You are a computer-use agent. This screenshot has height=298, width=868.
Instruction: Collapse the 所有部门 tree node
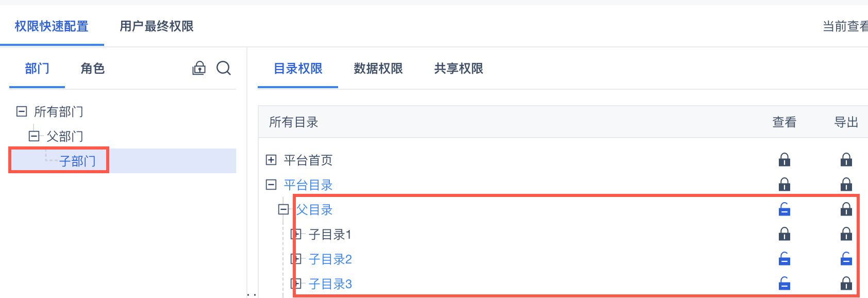(22, 111)
